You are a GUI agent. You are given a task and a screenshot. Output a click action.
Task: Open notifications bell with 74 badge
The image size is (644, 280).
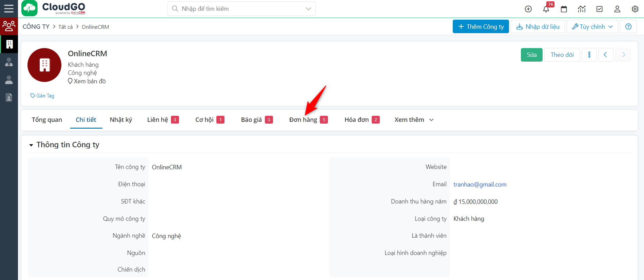pos(546,9)
